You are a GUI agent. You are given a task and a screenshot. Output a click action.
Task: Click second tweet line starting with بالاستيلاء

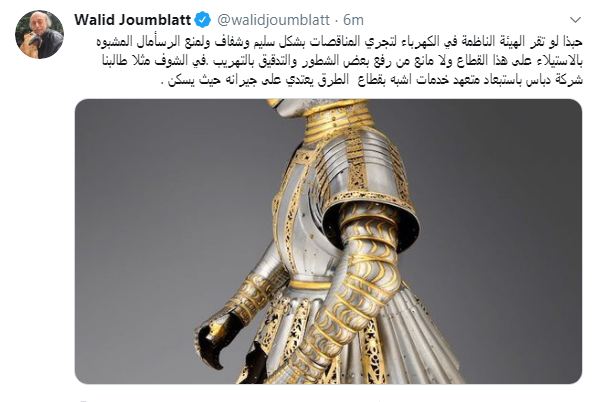pyautogui.click(x=342, y=61)
